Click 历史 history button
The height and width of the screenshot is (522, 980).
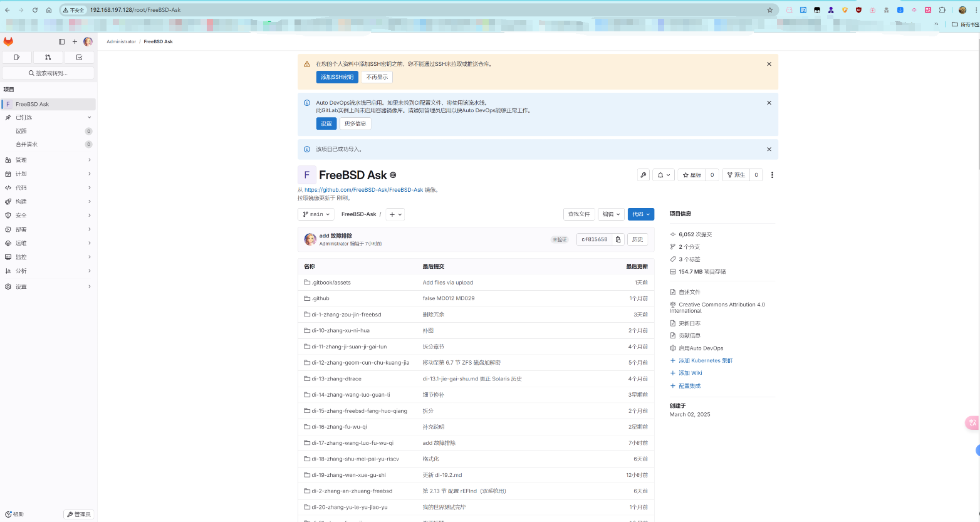(638, 239)
